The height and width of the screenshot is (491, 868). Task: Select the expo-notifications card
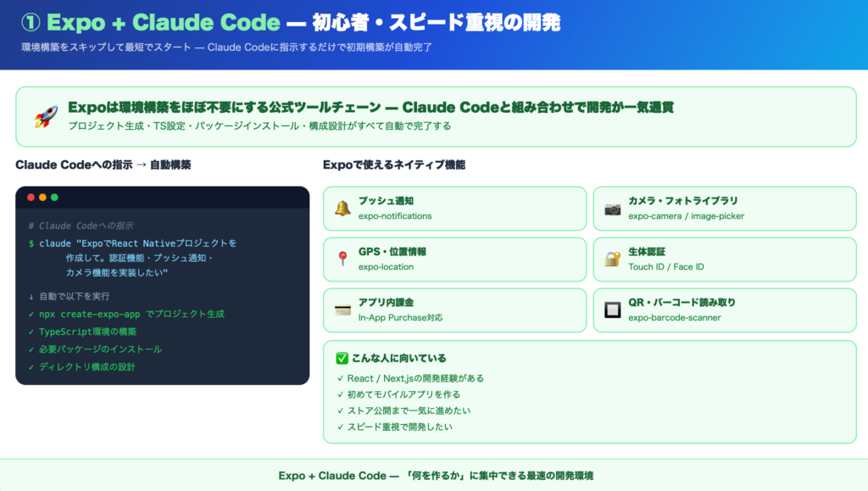click(x=454, y=209)
